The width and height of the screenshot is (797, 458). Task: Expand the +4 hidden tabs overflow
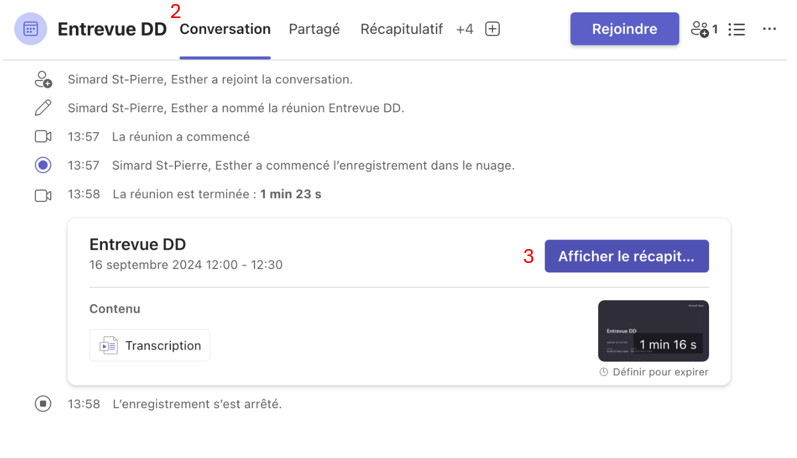(x=464, y=29)
